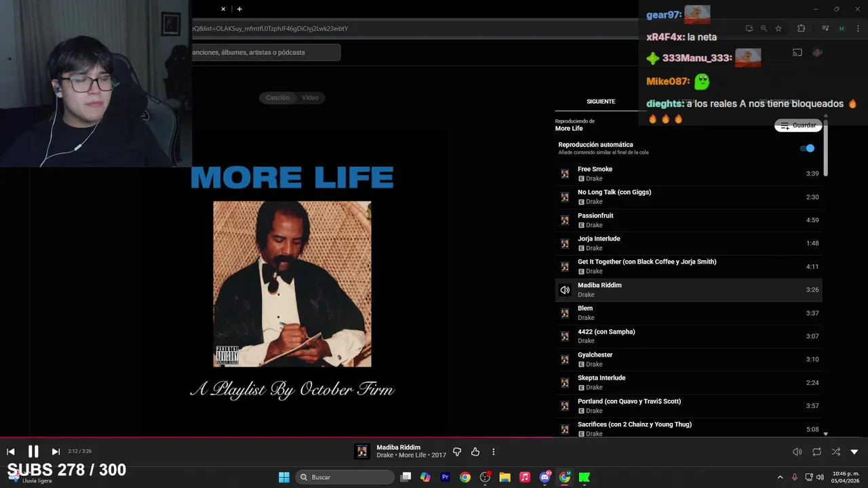868x488 pixels.
Task: Play Get It Together in the queue
Action: tap(688, 266)
